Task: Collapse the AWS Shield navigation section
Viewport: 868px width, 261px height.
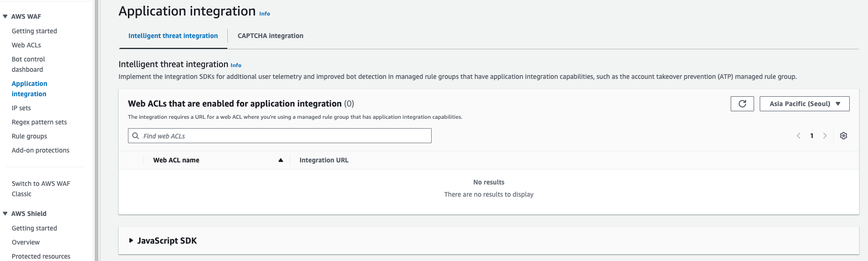Action: 5,214
